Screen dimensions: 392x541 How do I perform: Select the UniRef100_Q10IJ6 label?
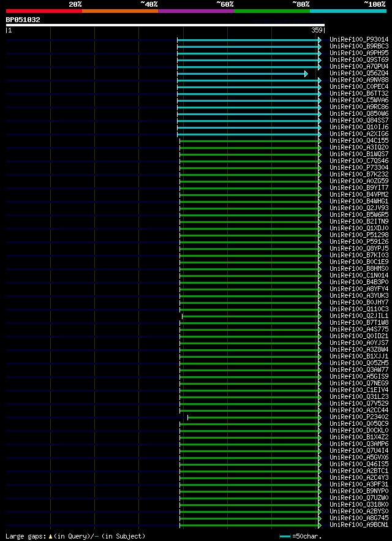359,127
